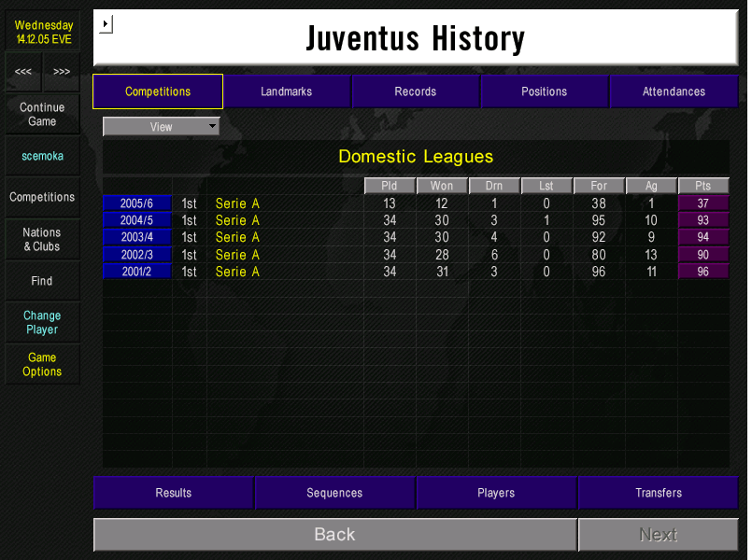This screenshot has height=560, width=752.
Task: Go forward with >>> arrows
Action: tap(62, 72)
